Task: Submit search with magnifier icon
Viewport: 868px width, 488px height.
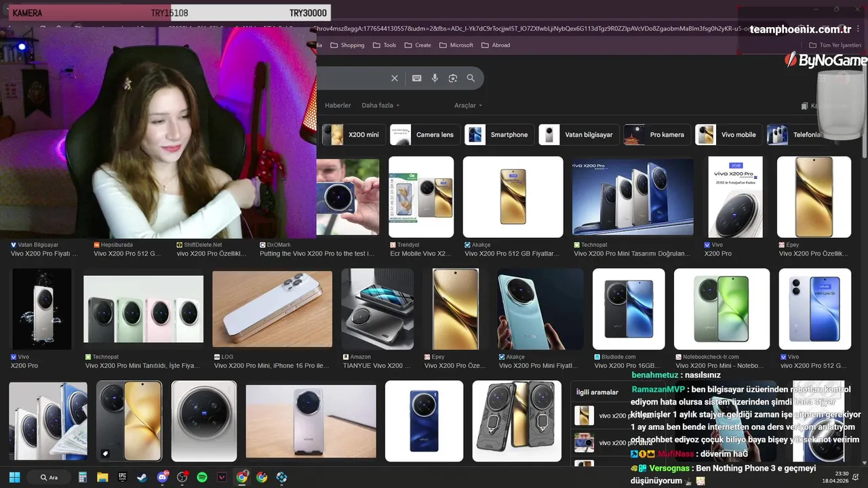Action: [471, 78]
